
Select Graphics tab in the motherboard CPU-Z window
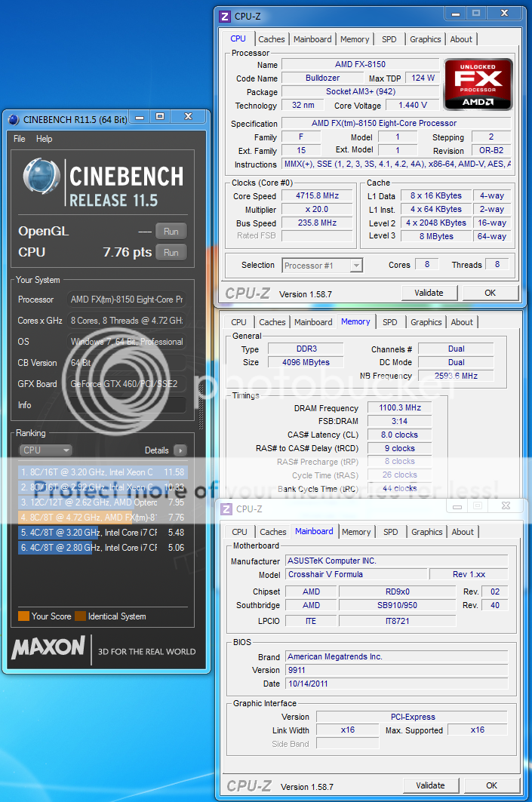[x=426, y=532]
